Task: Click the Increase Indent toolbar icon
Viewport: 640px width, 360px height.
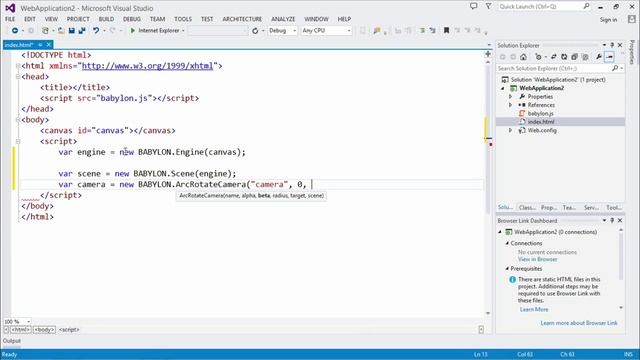Action: tap(408, 31)
